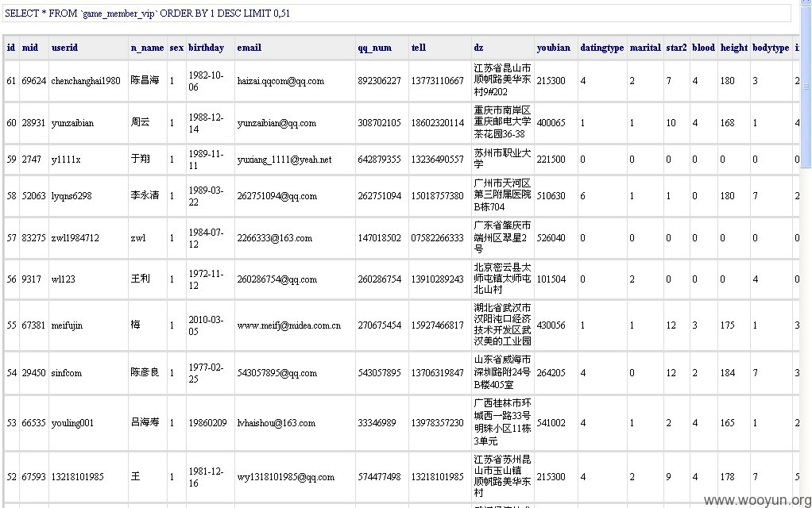Select email cell 543057895@qq.com

[x=277, y=373]
